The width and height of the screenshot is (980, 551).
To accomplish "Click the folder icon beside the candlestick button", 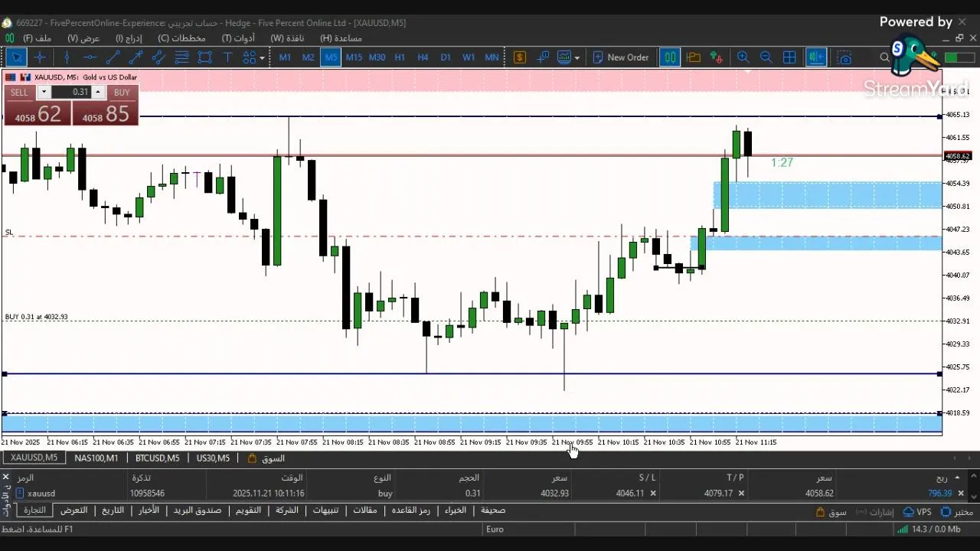I will [x=694, y=57].
